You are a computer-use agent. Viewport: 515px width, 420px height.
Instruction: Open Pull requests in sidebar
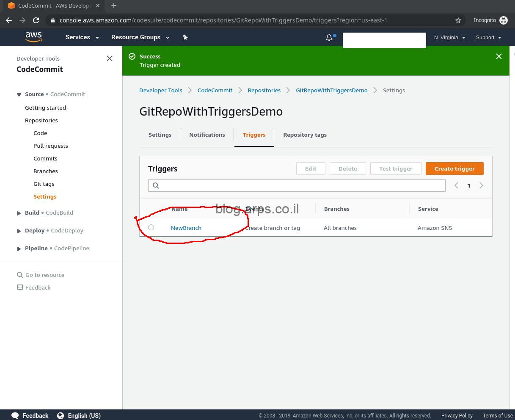tap(50, 146)
